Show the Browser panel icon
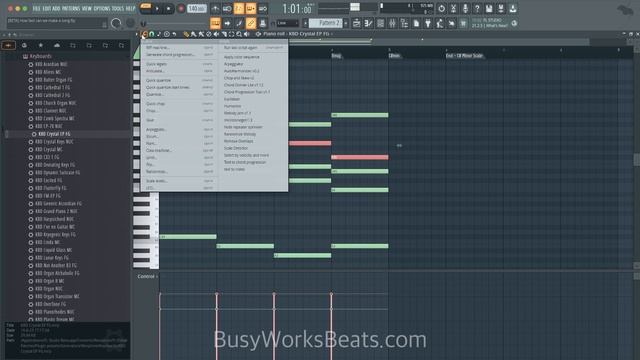 [404, 23]
